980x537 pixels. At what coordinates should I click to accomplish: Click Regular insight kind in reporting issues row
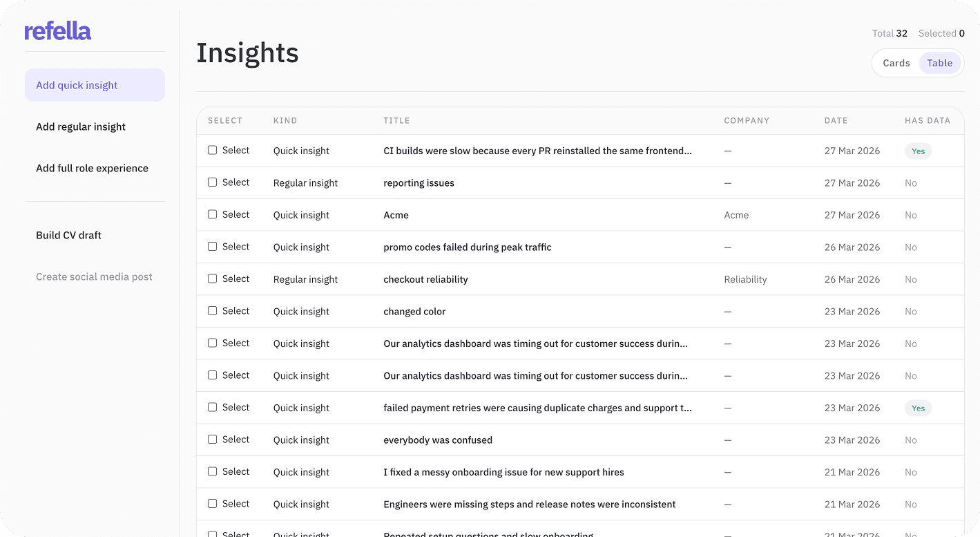click(305, 183)
